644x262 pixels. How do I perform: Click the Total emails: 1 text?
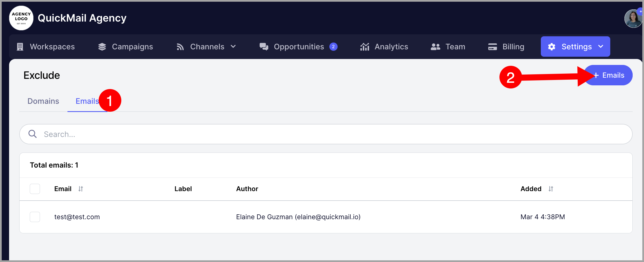pyautogui.click(x=54, y=165)
